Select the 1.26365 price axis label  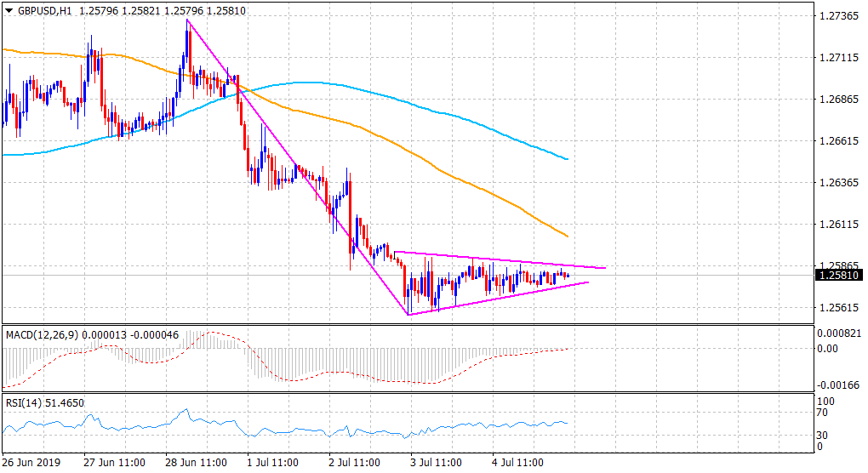[x=839, y=183]
